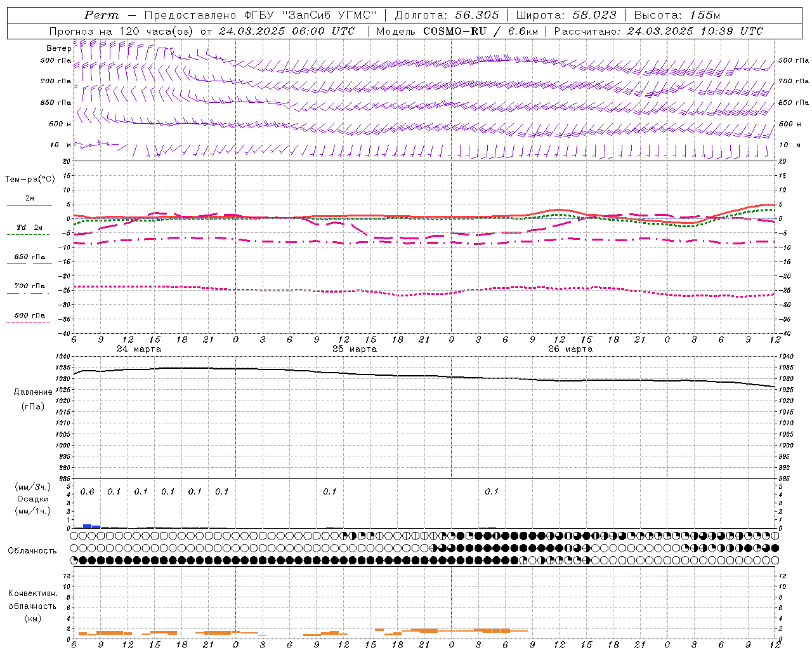Click the "Ветер" wind panel label
This screenshot has height=650, width=812.
58,48
